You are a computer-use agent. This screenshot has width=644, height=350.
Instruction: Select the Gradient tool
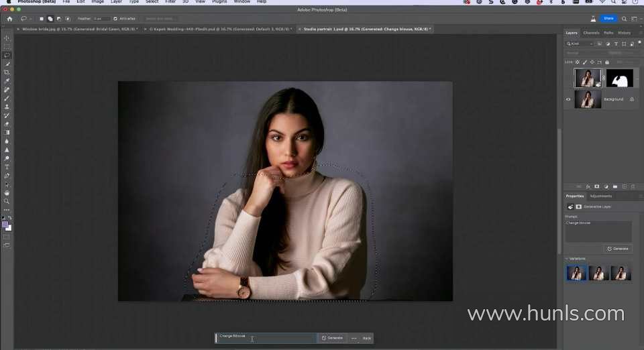click(7, 133)
